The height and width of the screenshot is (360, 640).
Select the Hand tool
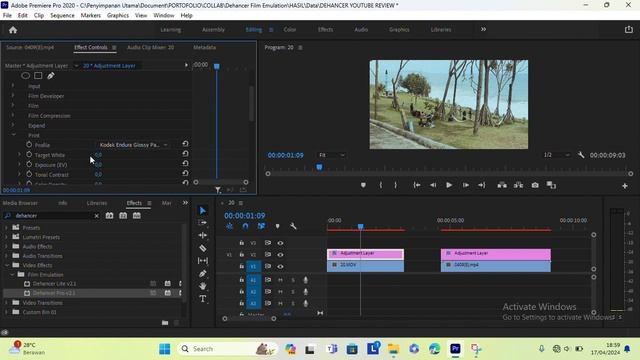pyautogui.click(x=202, y=286)
